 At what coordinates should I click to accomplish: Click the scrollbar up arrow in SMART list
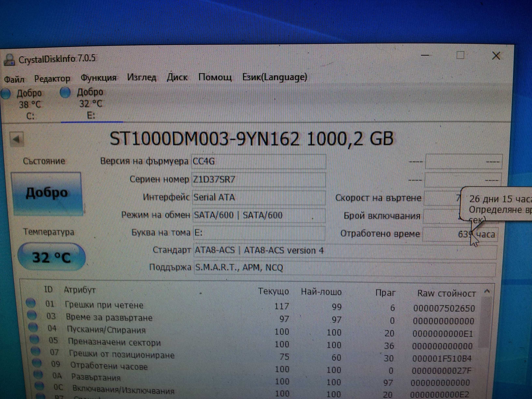click(x=487, y=291)
